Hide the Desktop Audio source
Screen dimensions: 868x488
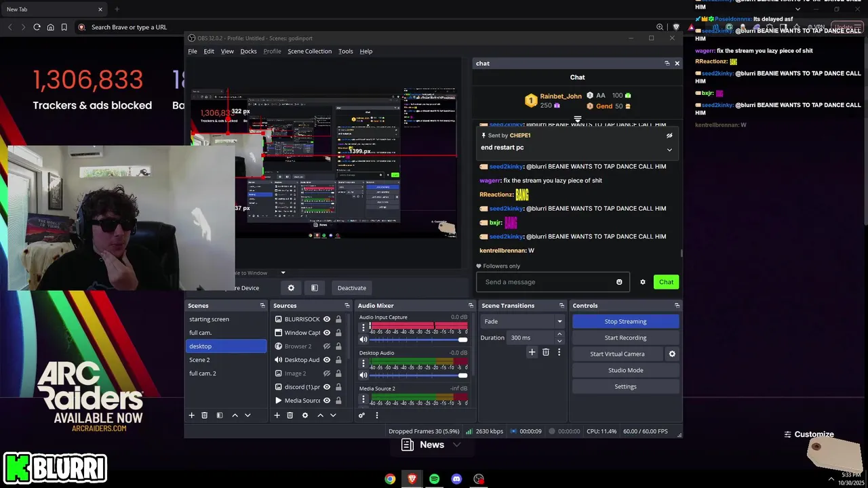(327, 360)
